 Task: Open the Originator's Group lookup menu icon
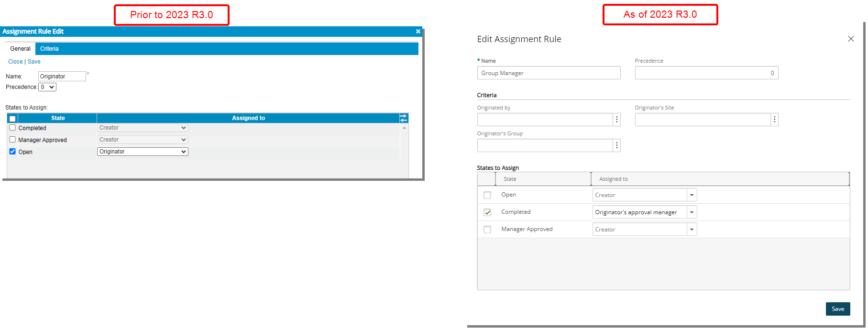tap(617, 145)
